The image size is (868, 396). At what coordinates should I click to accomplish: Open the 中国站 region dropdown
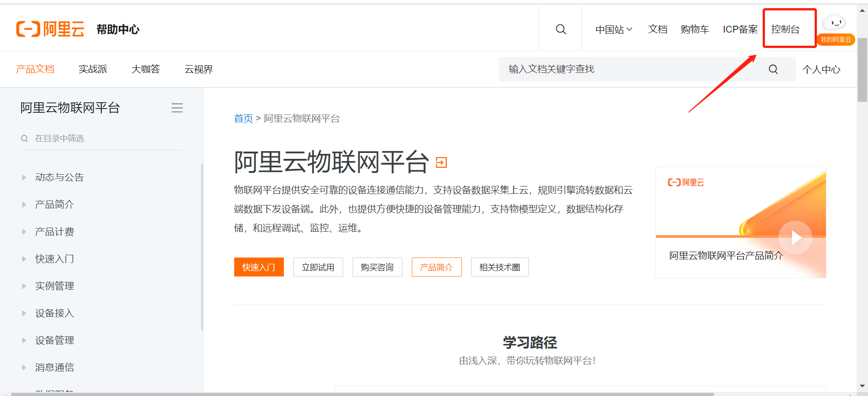613,29
